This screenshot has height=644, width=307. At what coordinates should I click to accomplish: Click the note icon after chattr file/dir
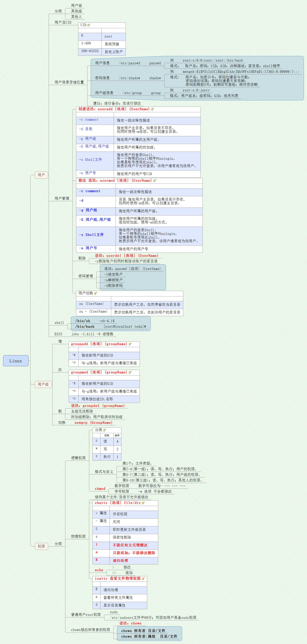[x=143, y=503]
